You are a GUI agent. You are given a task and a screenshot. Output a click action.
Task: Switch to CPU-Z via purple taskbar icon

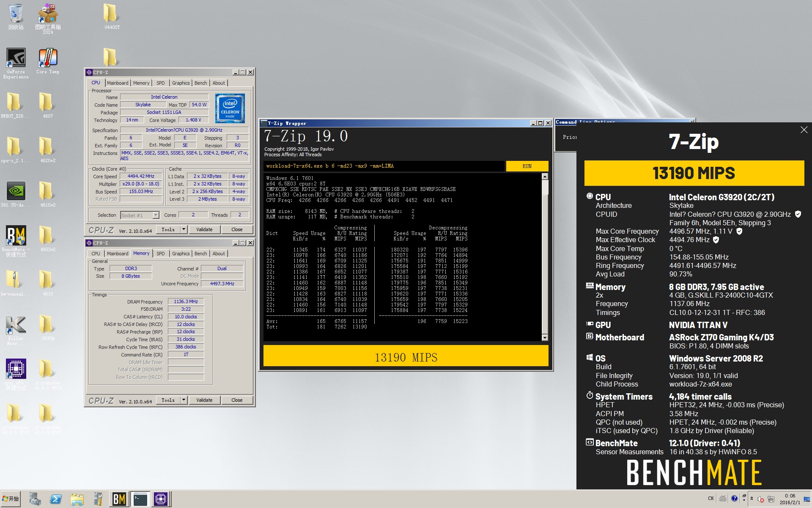click(x=161, y=500)
